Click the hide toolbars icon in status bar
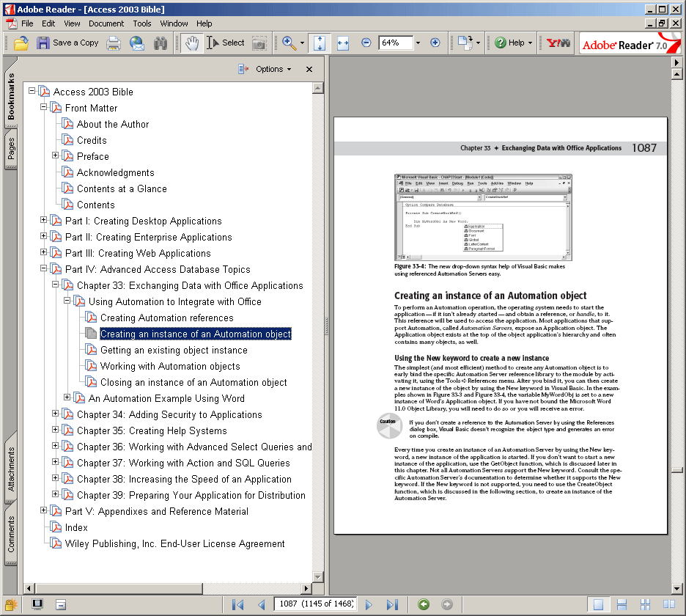Screen dimensions: 686x616 [x=61, y=605]
